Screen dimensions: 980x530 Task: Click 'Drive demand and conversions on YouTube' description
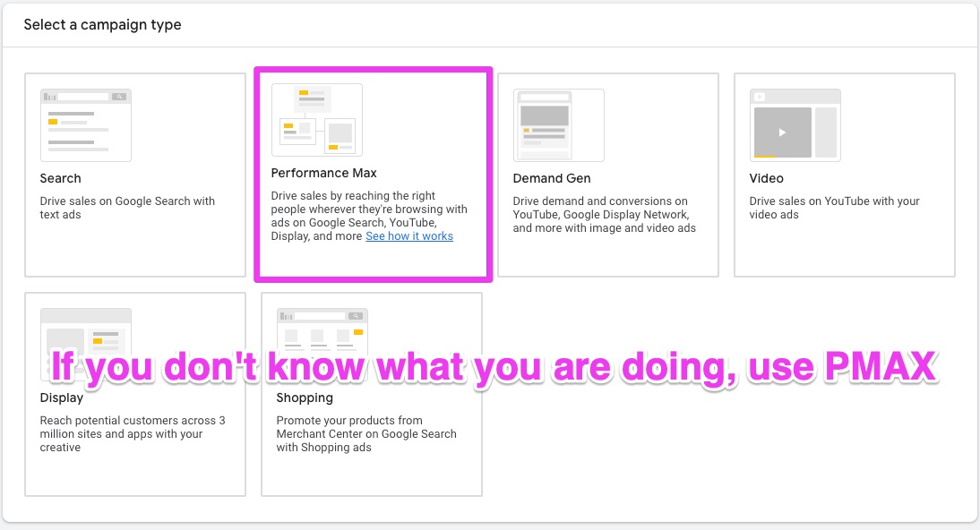[605, 214]
